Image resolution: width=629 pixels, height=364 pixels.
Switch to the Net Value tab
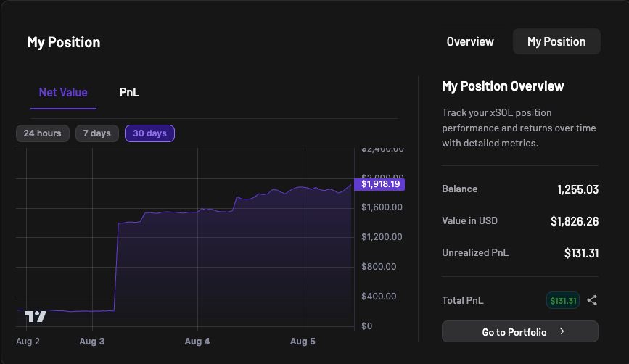pos(63,93)
